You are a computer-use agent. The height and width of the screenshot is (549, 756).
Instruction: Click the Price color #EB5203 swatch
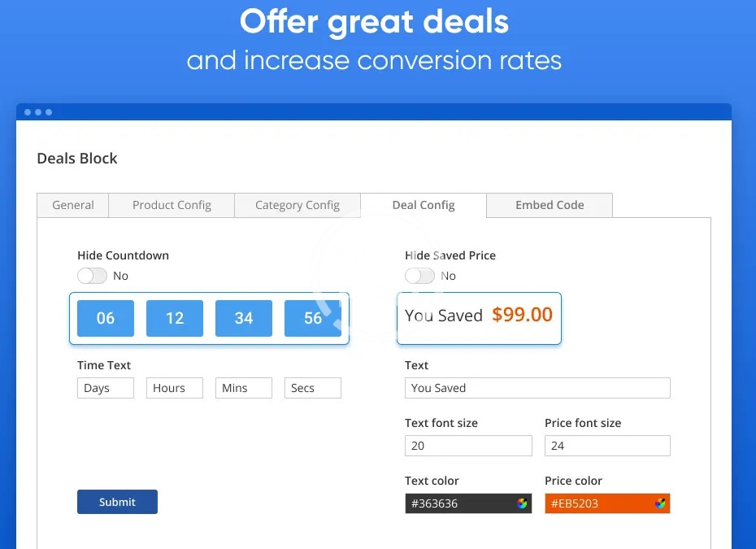[599, 503]
